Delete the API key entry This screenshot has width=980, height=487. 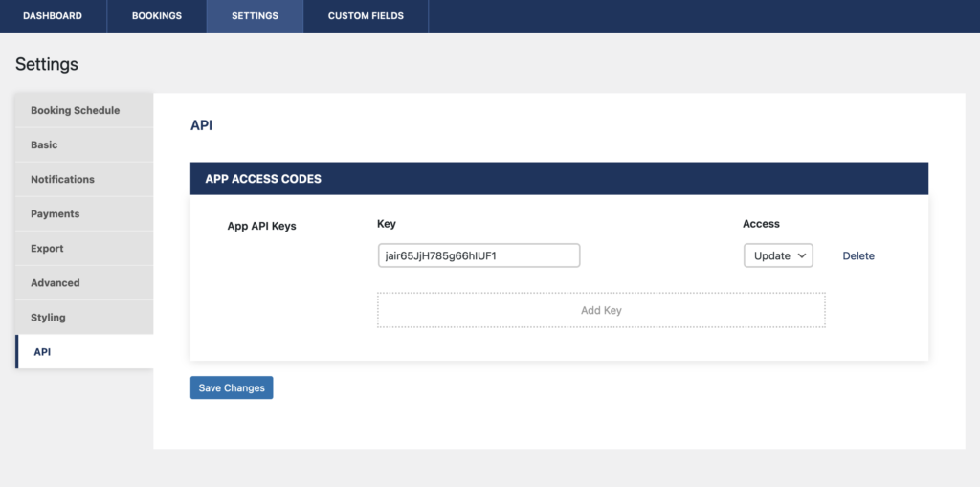pos(858,255)
